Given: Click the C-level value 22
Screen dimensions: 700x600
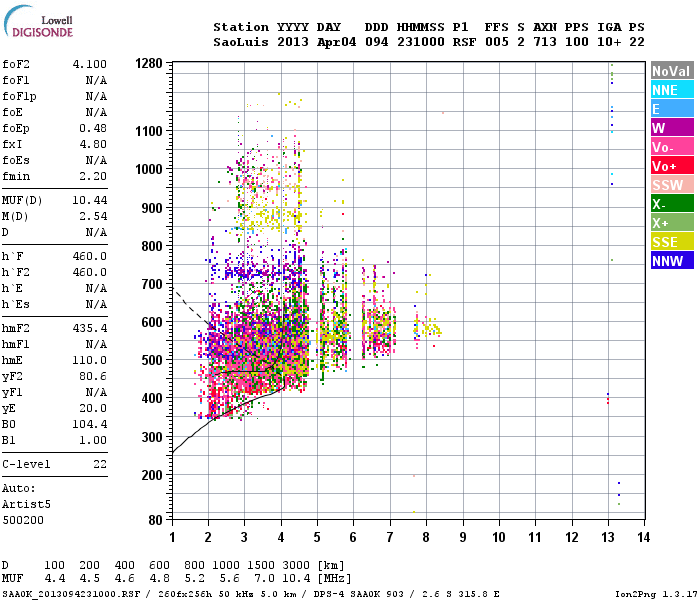Looking at the screenshot, I should pos(100,464).
